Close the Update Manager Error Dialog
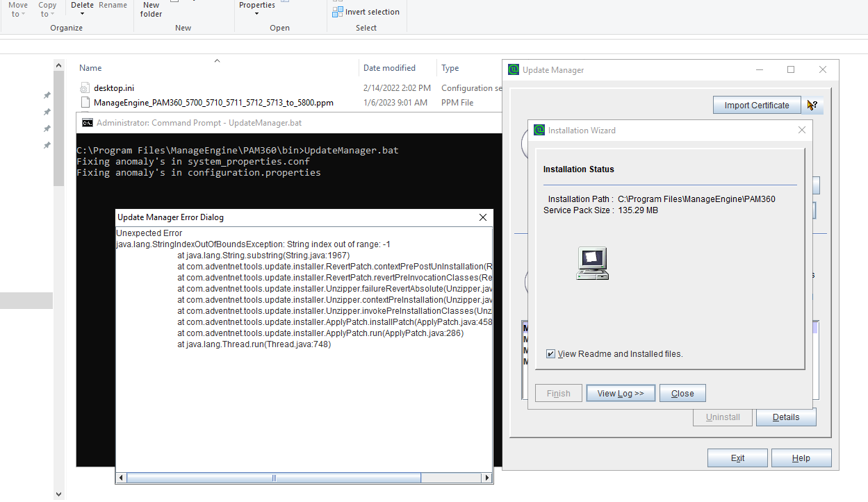 tap(483, 217)
